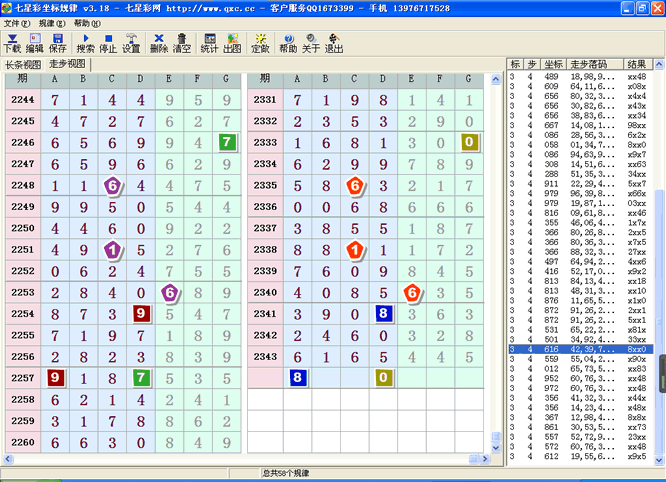Image resolution: width=666 pixels, height=482 pixels.
Task: Select the rule row with coordinate 609
Action: point(580,86)
